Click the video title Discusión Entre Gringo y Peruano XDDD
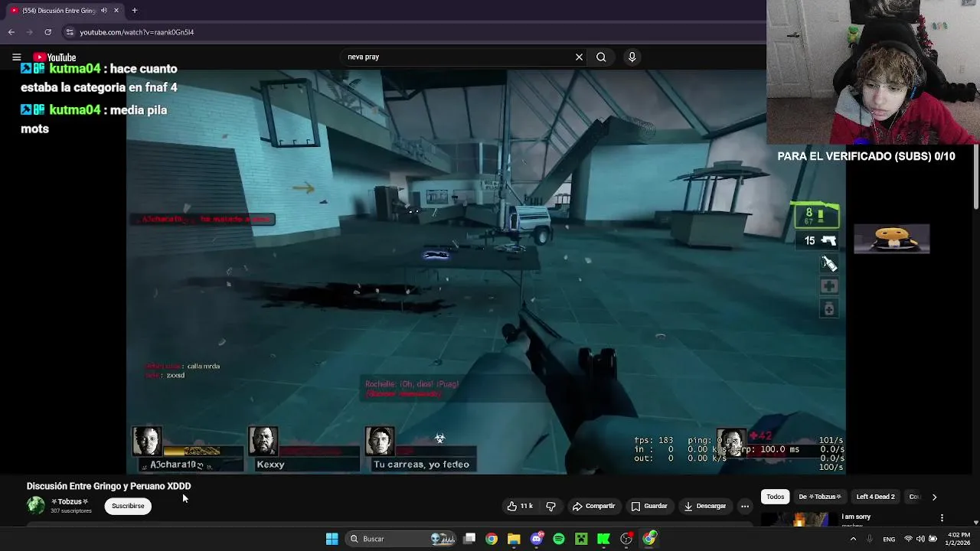The image size is (980, 551). click(x=109, y=486)
